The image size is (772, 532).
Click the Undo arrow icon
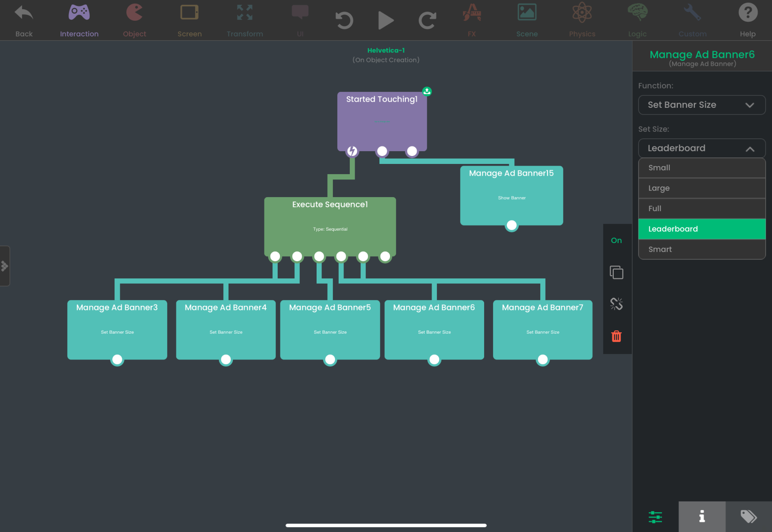pos(344,20)
